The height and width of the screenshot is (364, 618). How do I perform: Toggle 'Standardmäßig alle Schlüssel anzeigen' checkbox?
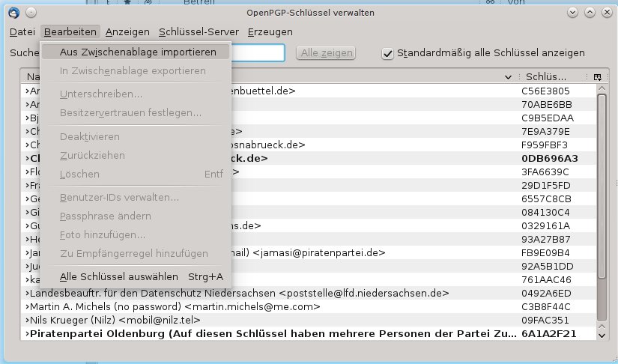(387, 53)
